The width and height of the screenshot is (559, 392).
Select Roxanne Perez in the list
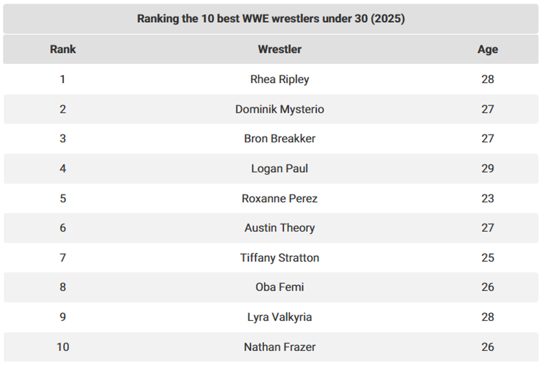click(x=279, y=198)
